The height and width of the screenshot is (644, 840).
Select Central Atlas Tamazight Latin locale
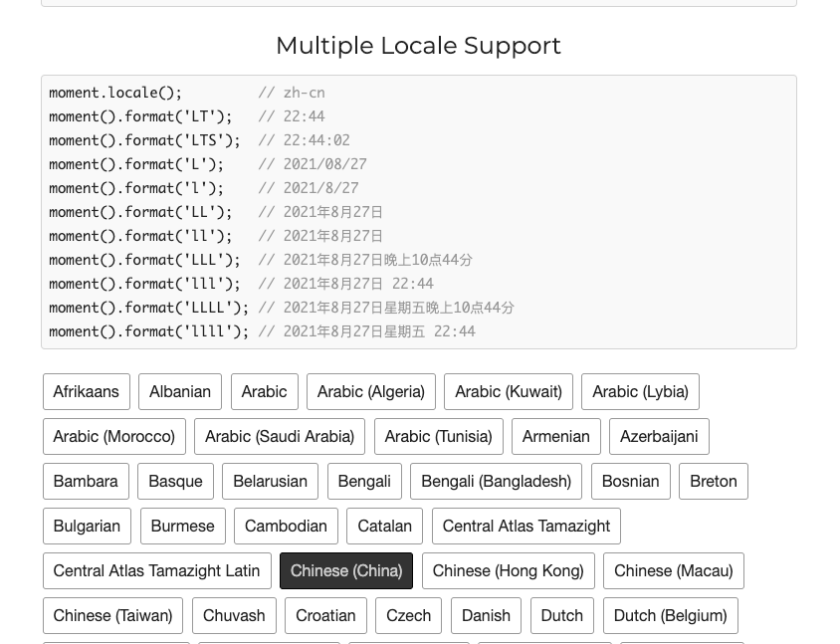pos(156,570)
